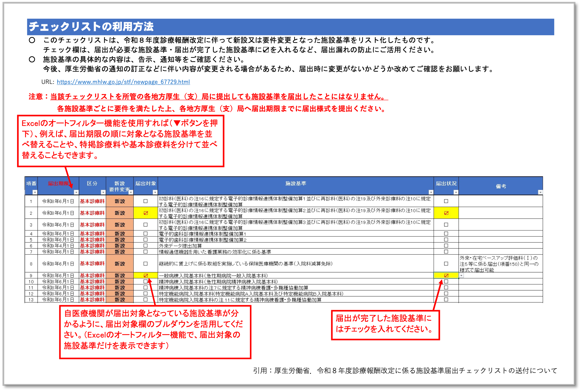Open the 届出期限 column filter dropdown
The image size is (581, 392).
(x=76, y=192)
